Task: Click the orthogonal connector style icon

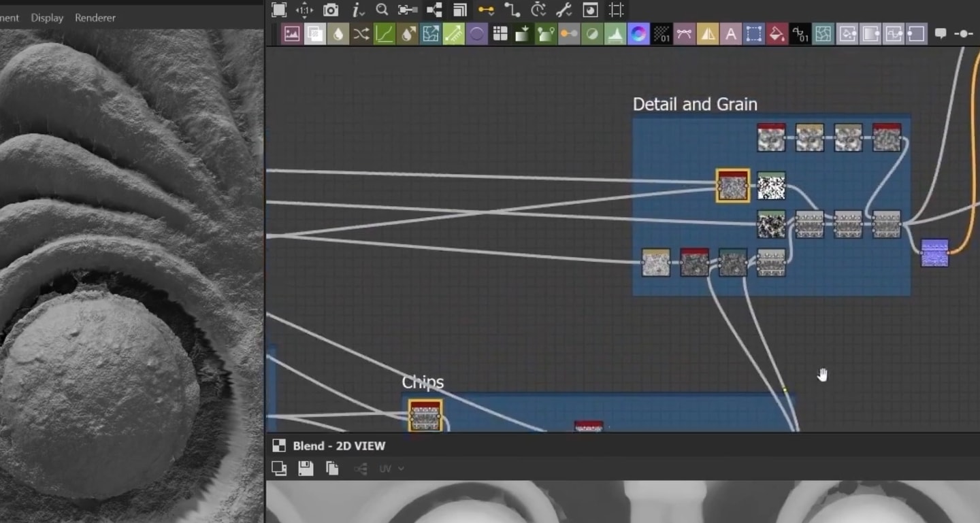Action: (512, 10)
